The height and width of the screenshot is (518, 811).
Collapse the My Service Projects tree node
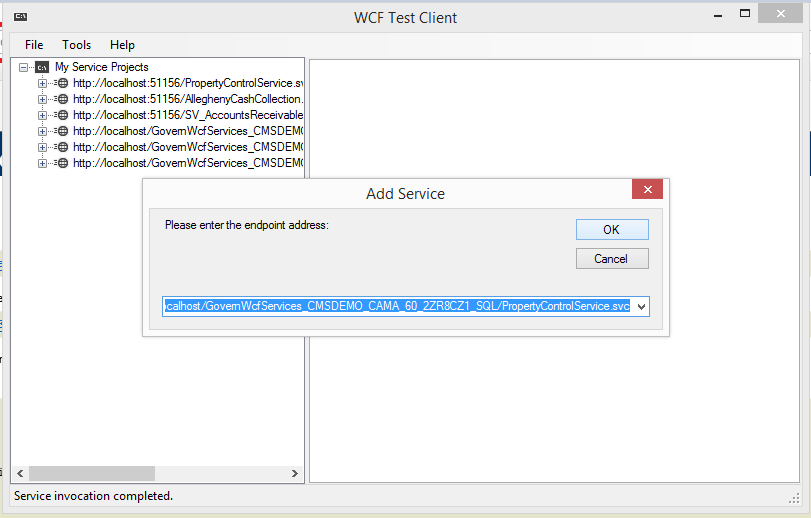(24, 67)
